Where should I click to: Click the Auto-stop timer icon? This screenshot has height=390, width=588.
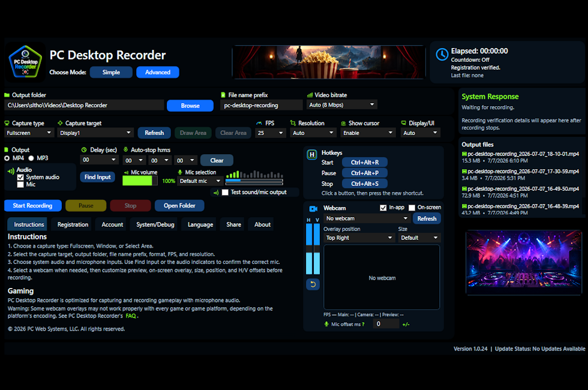coord(125,149)
